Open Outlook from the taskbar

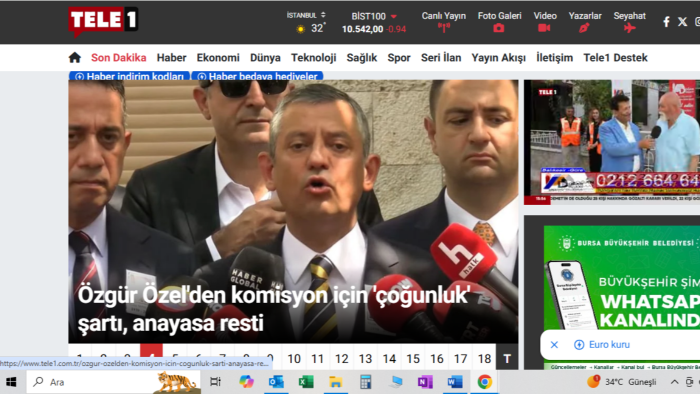pyautogui.click(x=276, y=382)
